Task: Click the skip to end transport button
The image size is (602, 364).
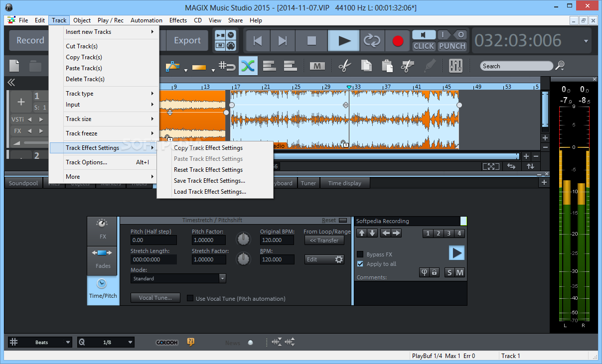Action: tap(283, 41)
